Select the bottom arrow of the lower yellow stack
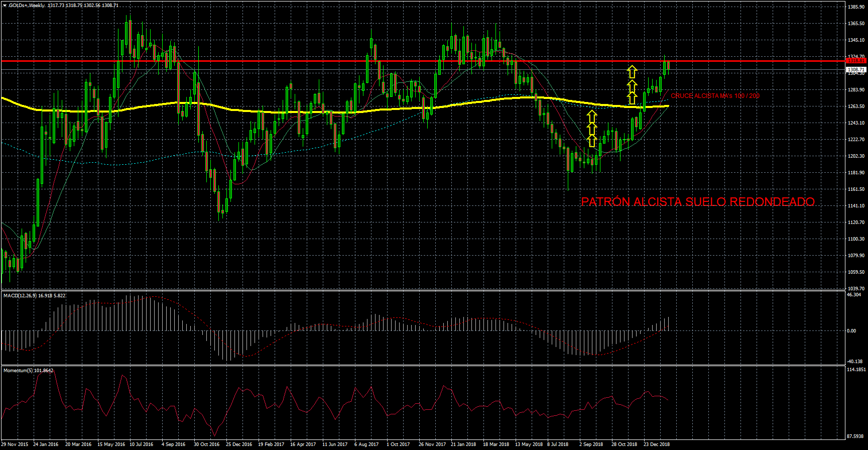This screenshot has height=450, width=868. [592, 141]
